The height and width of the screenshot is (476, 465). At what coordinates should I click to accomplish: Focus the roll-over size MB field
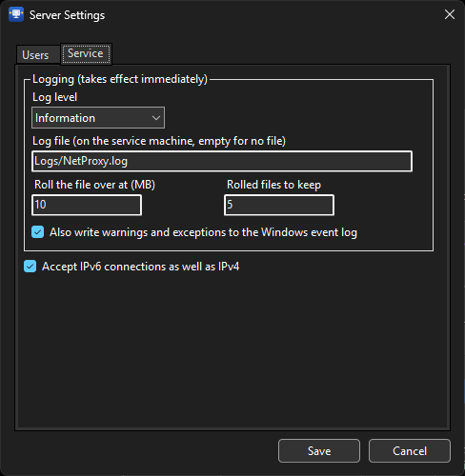pyautogui.click(x=87, y=205)
